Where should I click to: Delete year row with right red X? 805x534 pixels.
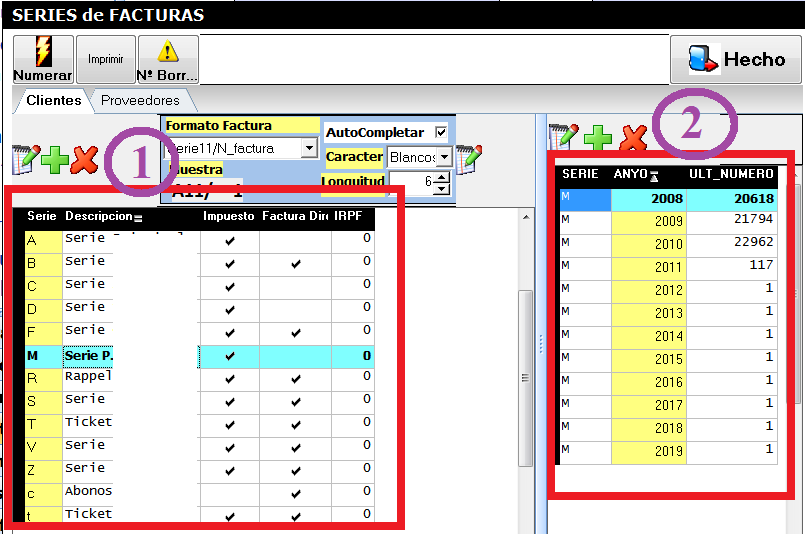click(631, 138)
